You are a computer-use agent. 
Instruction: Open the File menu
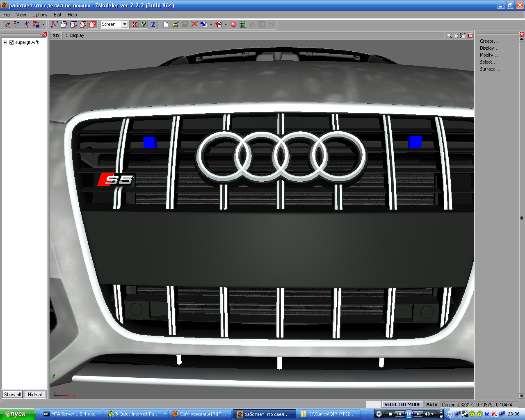pyautogui.click(x=7, y=15)
